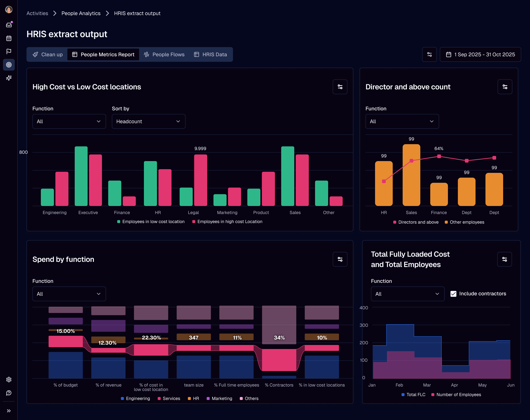This screenshot has height=420, width=530.
Task: Expand the sidebar with double chevron
Action: 9,411
